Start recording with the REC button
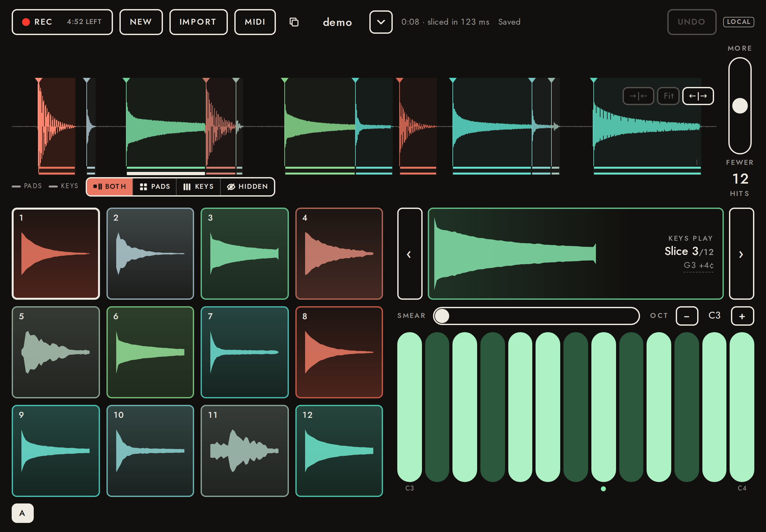 tap(62, 22)
